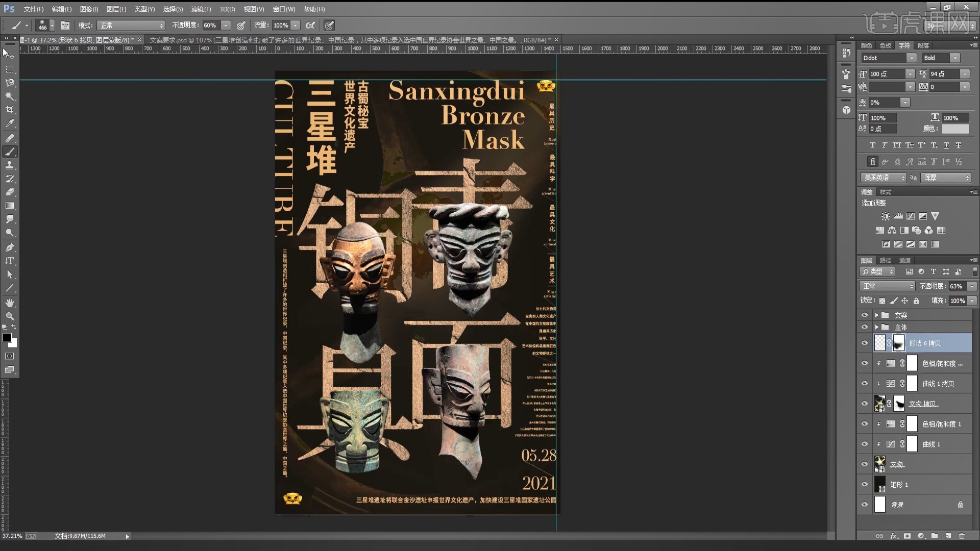
Task: Hide the 矩形 1 layer
Action: tap(865, 484)
